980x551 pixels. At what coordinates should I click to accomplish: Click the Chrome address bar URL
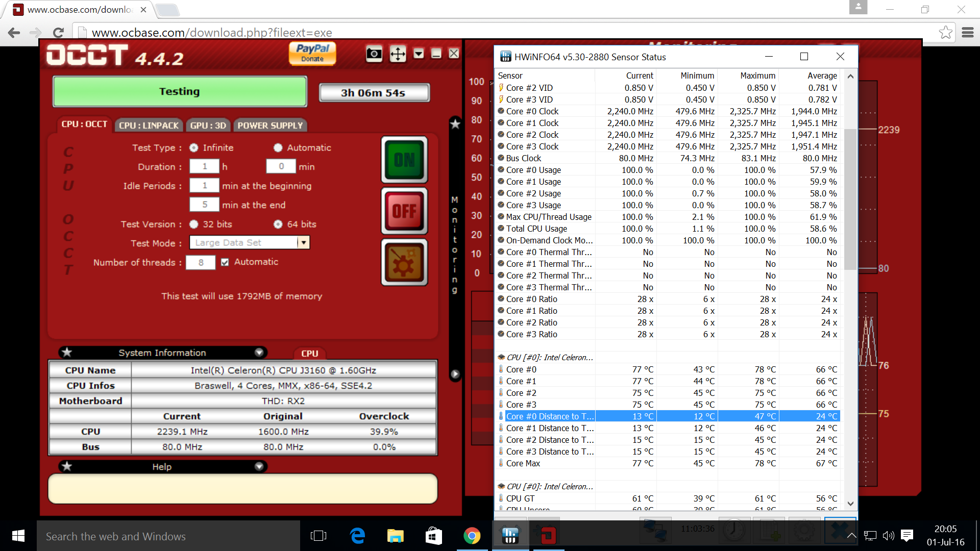[212, 33]
